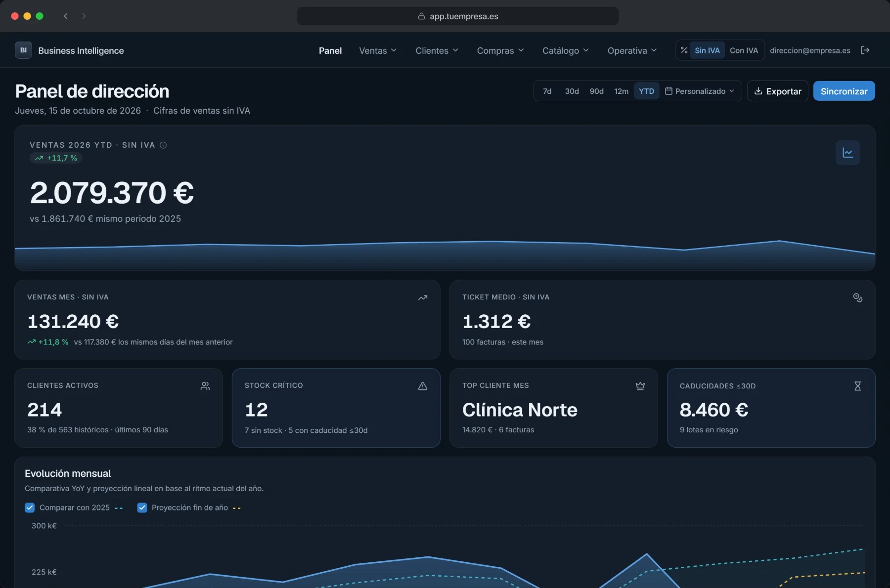
Task: Click the logout icon next to email
Action: click(865, 50)
